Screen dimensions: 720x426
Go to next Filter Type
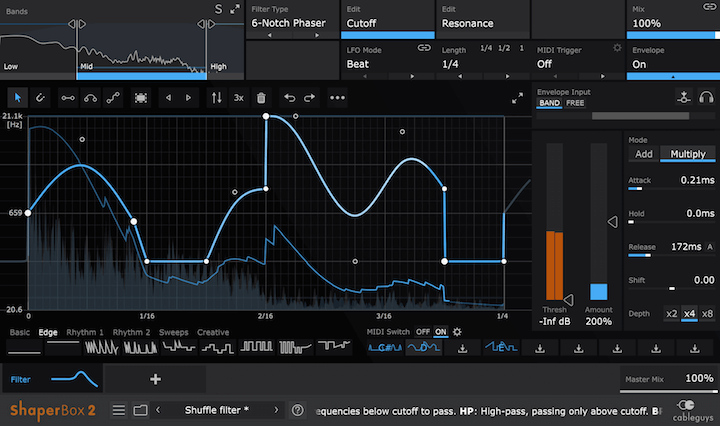(x=317, y=35)
